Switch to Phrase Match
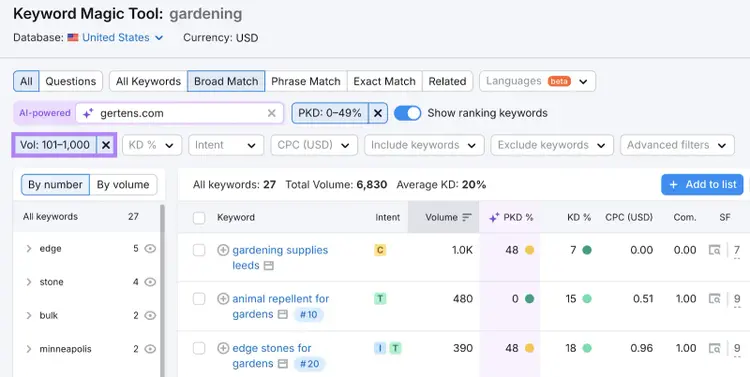The height and width of the screenshot is (377, 750). [306, 81]
